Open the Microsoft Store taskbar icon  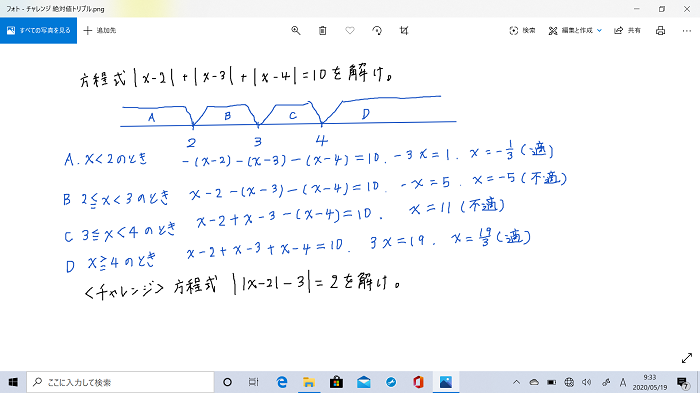pos(336,382)
